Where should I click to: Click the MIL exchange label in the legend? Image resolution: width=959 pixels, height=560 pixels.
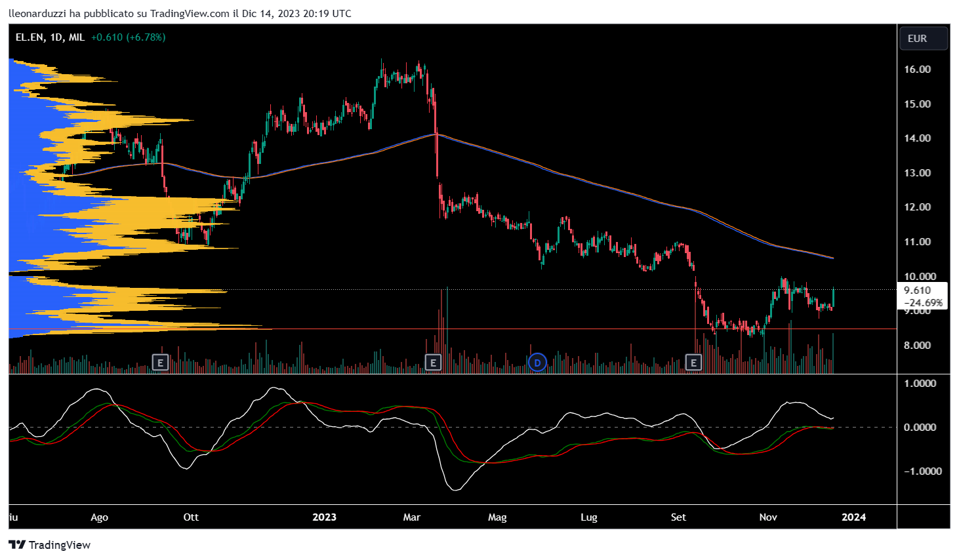pyautogui.click(x=77, y=37)
